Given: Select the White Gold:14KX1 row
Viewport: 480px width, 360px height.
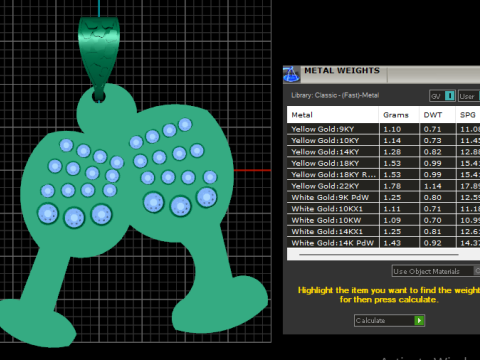Looking at the screenshot, I should (x=383, y=231).
